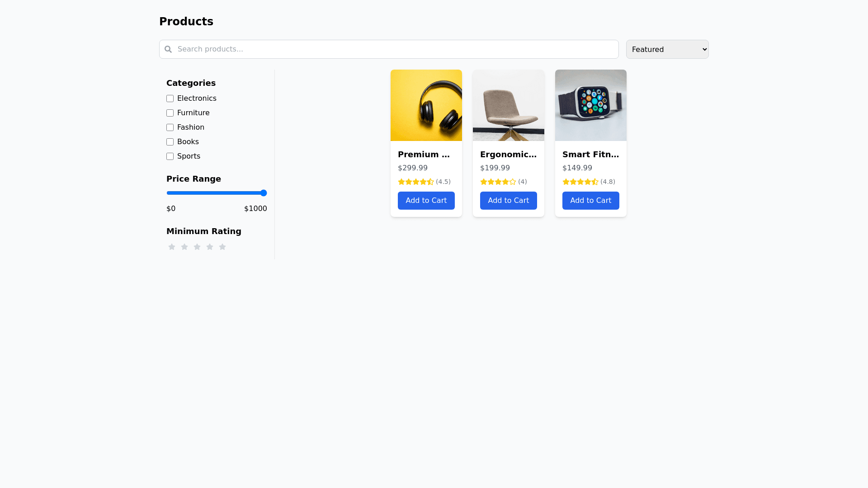Choose the fourth Minimum Rating star

(x=210, y=247)
